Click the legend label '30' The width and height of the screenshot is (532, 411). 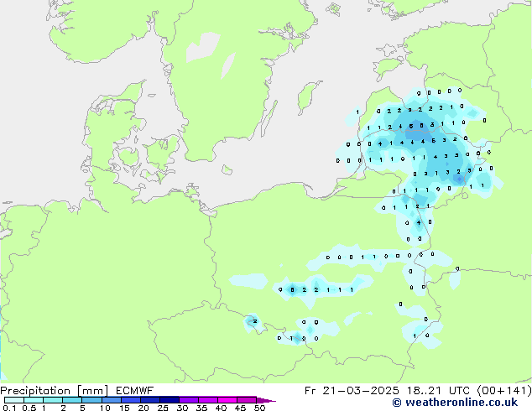[x=182, y=408]
